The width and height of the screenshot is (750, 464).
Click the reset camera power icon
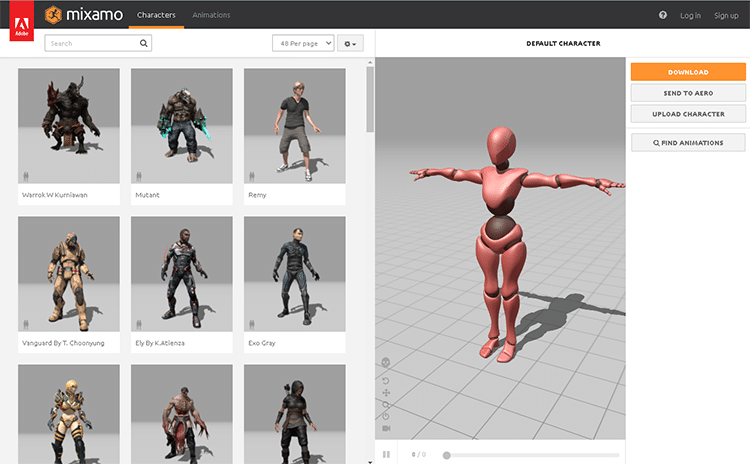pos(386,416)
